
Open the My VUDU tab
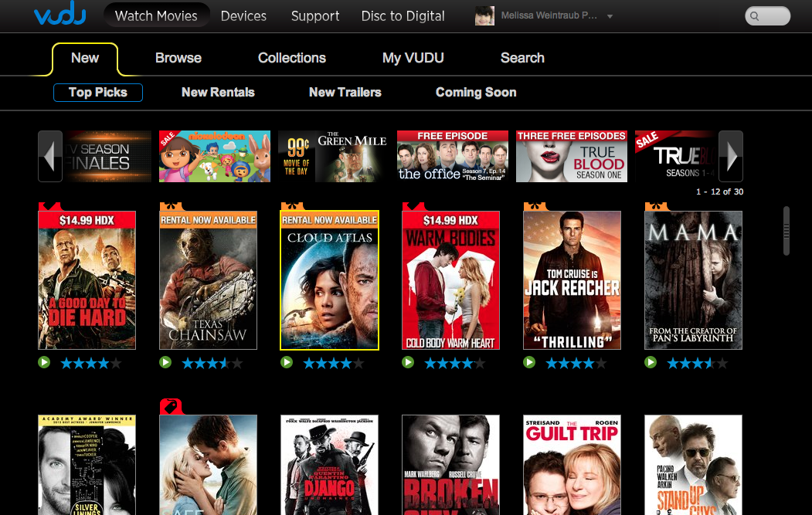tap(413, 58)
